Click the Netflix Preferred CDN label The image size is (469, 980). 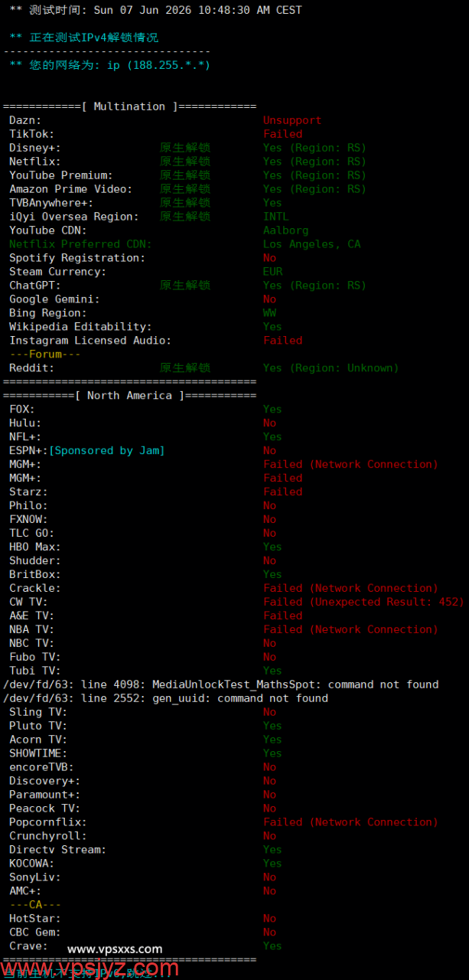pos(80,244)
